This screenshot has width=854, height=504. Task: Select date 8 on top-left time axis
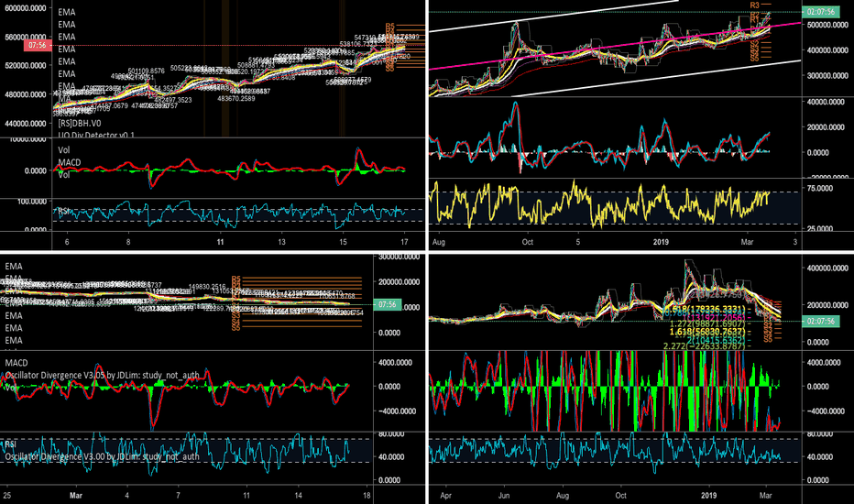128,242
